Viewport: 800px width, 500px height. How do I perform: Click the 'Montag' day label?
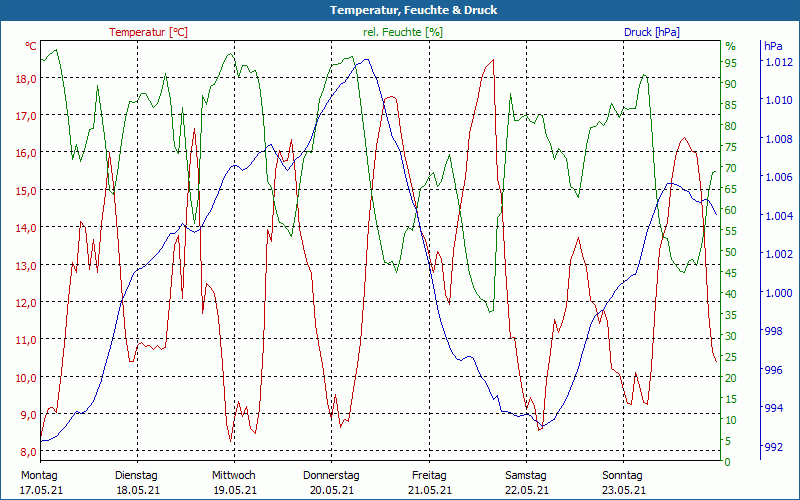(39, 476)
